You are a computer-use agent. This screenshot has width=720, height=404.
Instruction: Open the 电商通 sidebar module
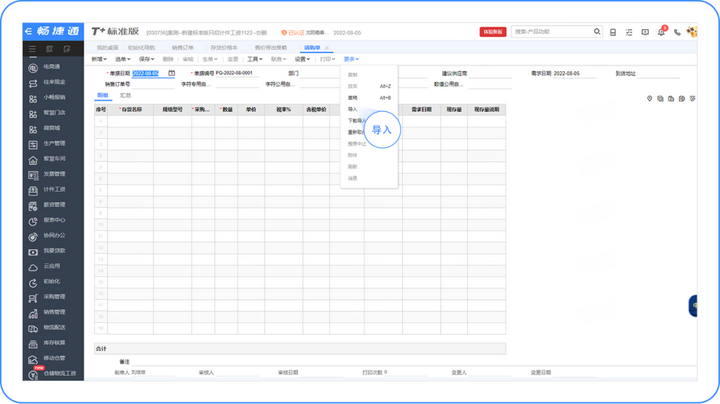click(45, 67)
